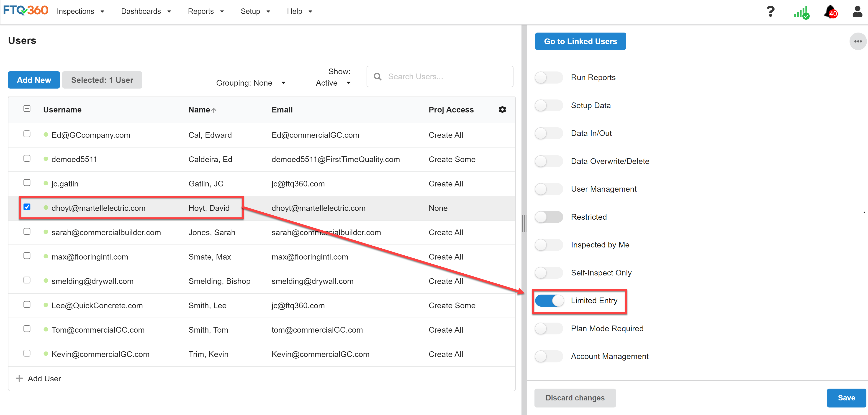The height and width of the screenshot is (415, 868).
Task: Click Go to Linked Users
Action: pyautogui.click(x=580, y=41)
